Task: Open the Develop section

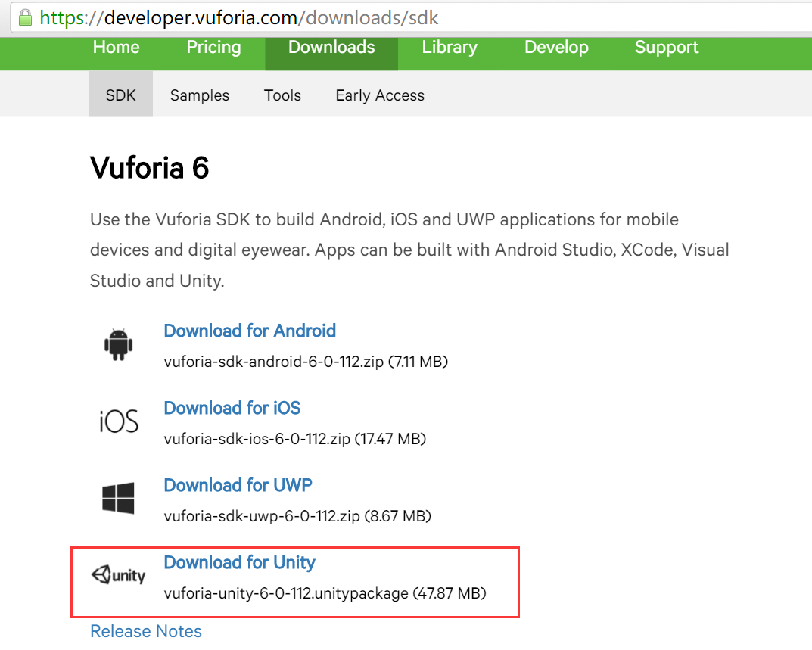Action: click(556, 47)
